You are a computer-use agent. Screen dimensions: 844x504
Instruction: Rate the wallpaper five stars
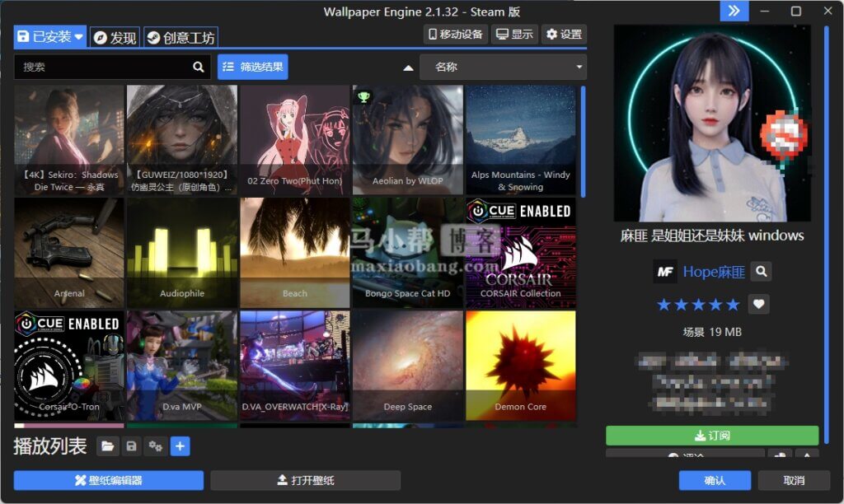click(x=733, y=305)
